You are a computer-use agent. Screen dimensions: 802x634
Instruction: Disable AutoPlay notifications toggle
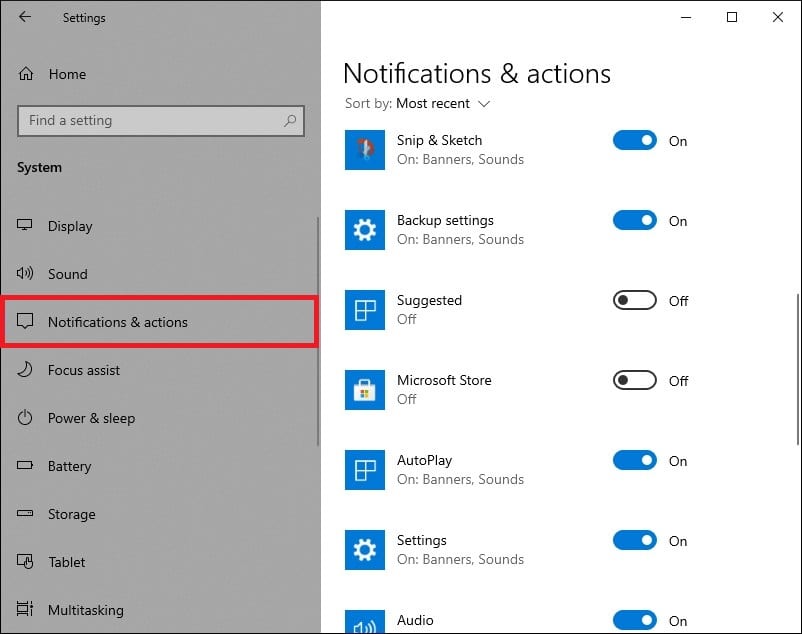pos(635,461)
